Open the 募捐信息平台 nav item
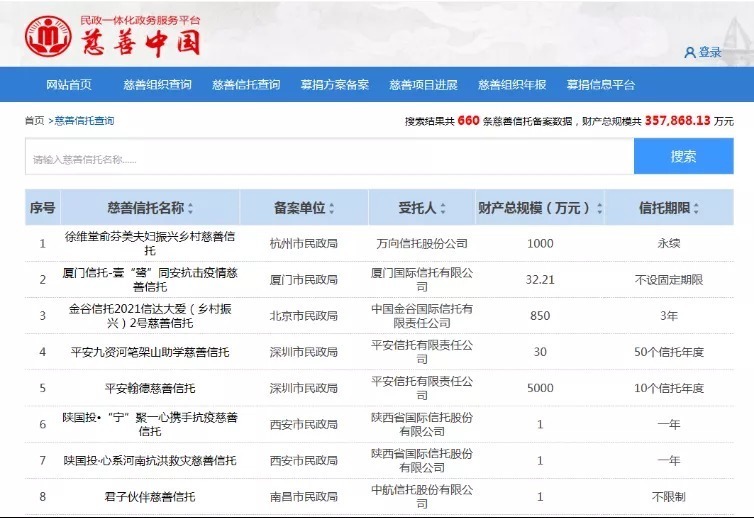Viewport: 754px width, 518px height. coord(601,85)
